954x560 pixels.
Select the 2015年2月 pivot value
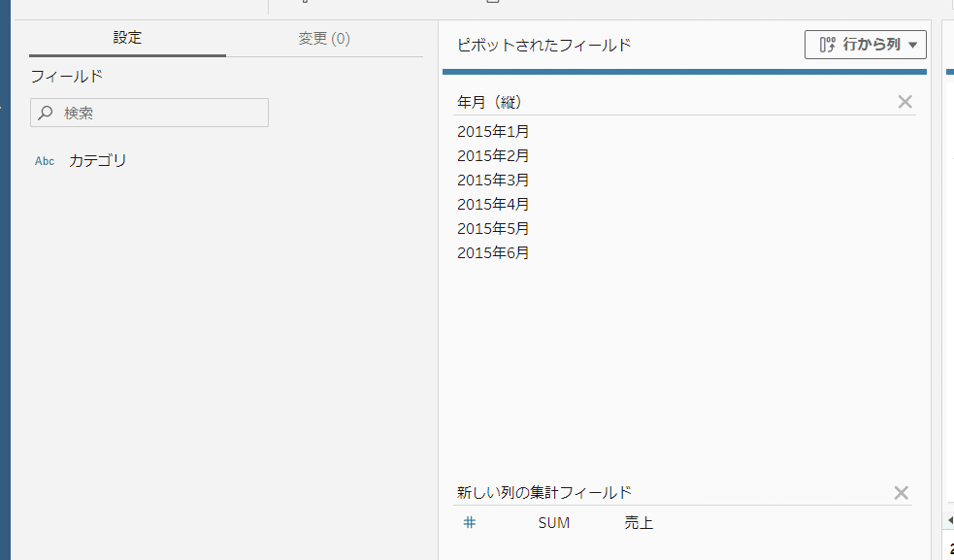(493, 156)
